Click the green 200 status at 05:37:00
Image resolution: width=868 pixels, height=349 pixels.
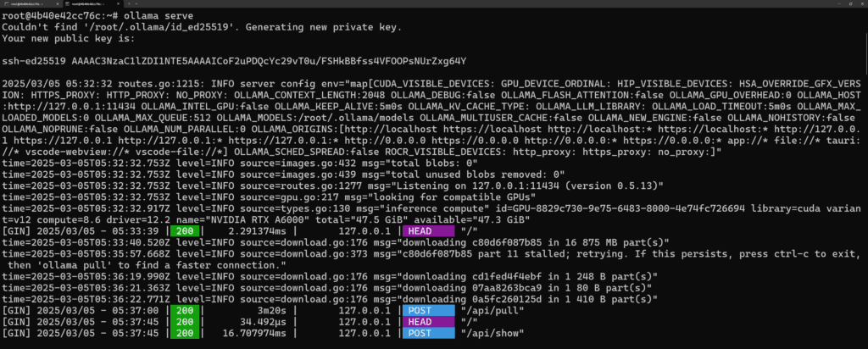pos(184,310)
